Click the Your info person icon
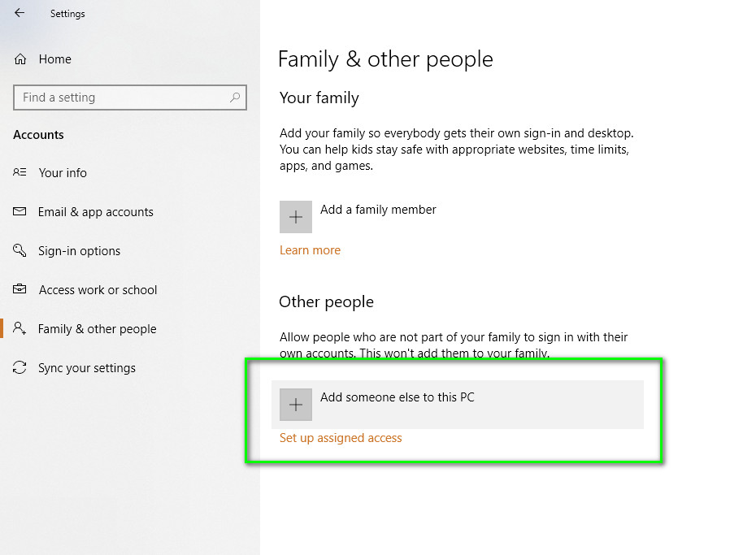Viewport: 756px width, 555px height. click(x=20, y=172)
